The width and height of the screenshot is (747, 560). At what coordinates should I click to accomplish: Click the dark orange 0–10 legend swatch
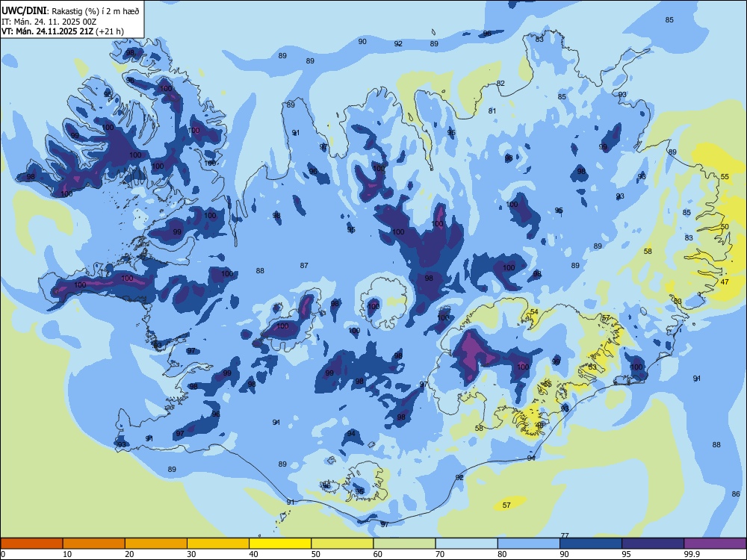click(x=31, y=544)
